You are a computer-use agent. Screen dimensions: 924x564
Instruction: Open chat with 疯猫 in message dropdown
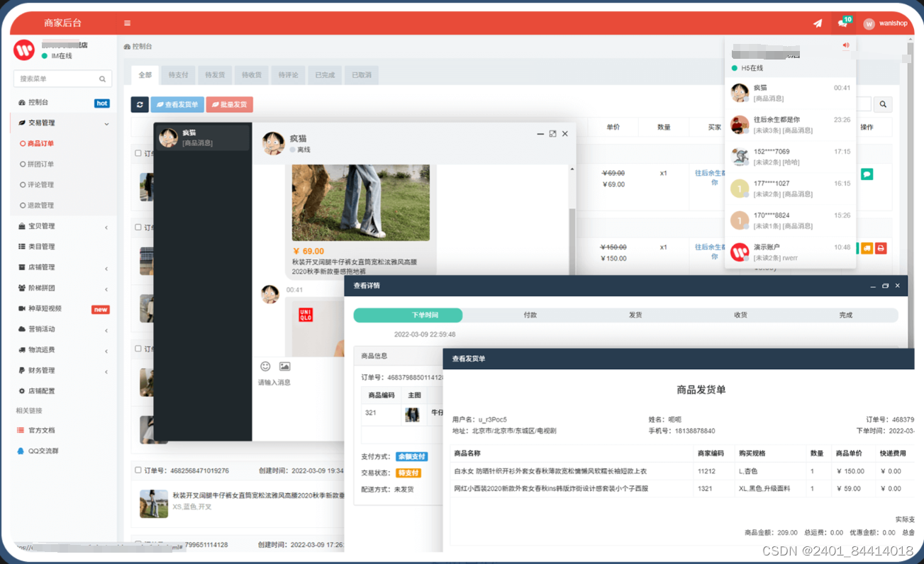(x=791, y=93)
